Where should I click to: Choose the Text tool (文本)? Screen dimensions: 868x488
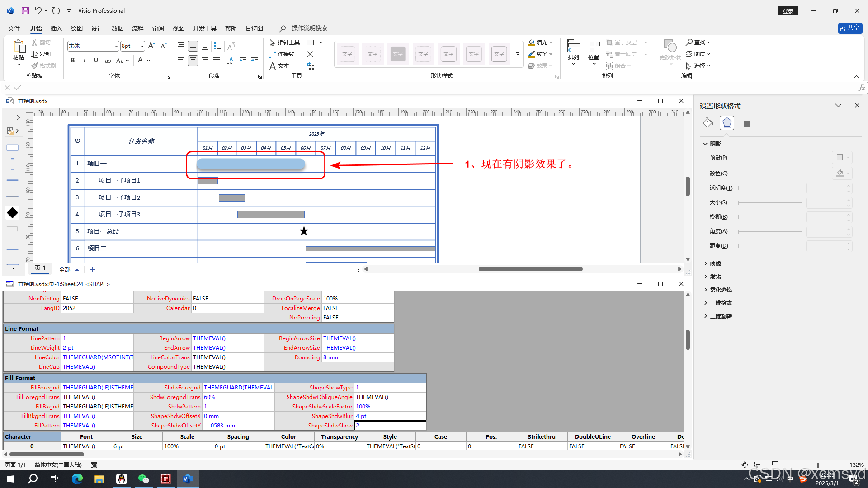pos(279,66)
